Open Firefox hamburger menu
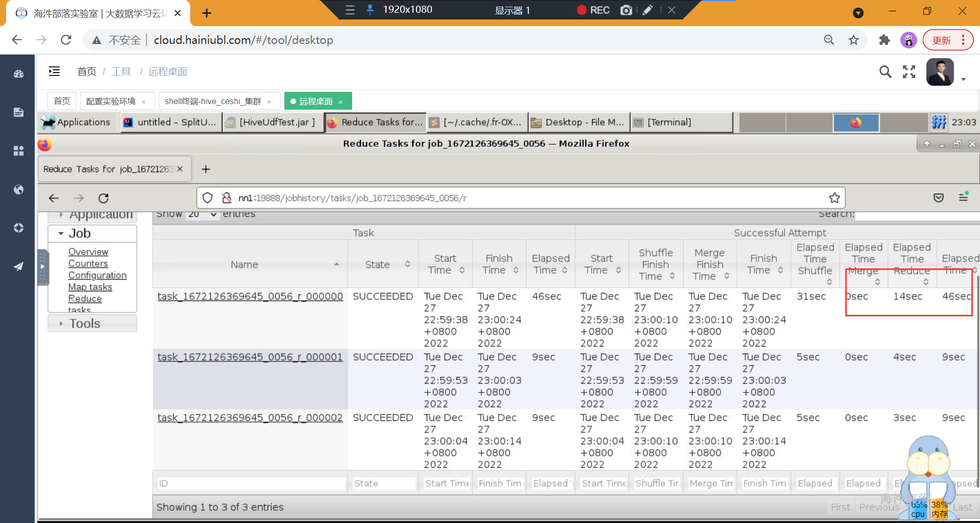 964,197
